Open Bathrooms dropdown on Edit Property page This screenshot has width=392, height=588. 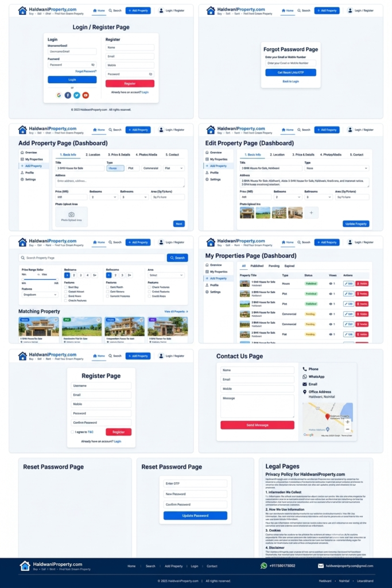tap(319, 197)
